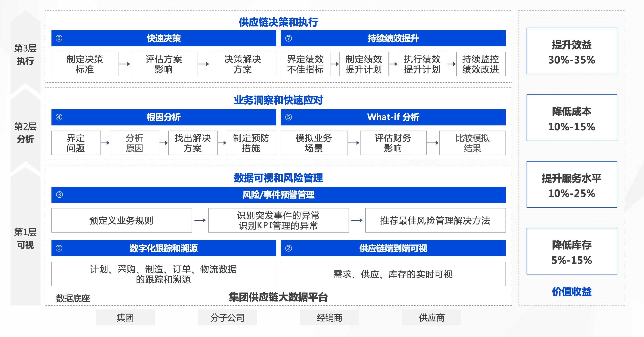Open the 分子公司 box
Image resolution: width=644 pixels, height=337 pixels.
point(227,317)
